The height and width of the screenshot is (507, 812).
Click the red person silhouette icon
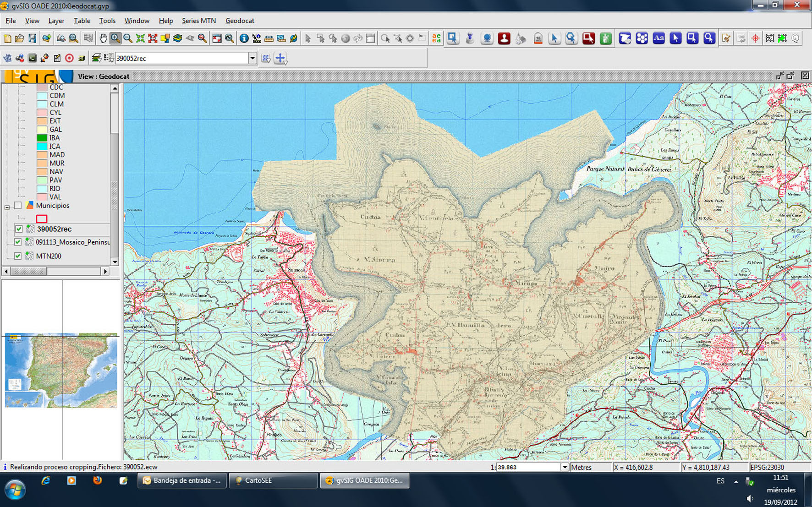coord(504,38)
